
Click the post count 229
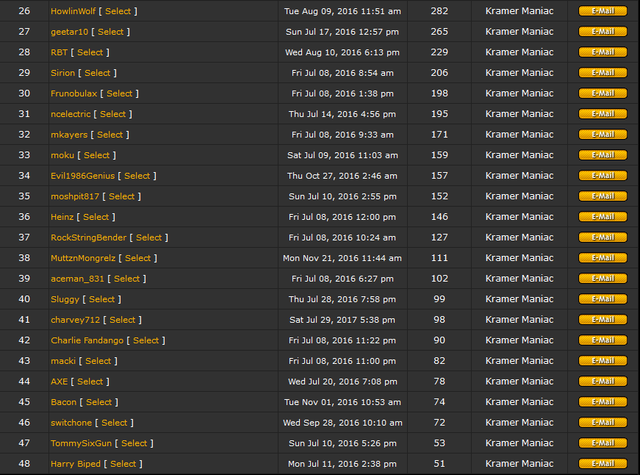pos(439,52)
